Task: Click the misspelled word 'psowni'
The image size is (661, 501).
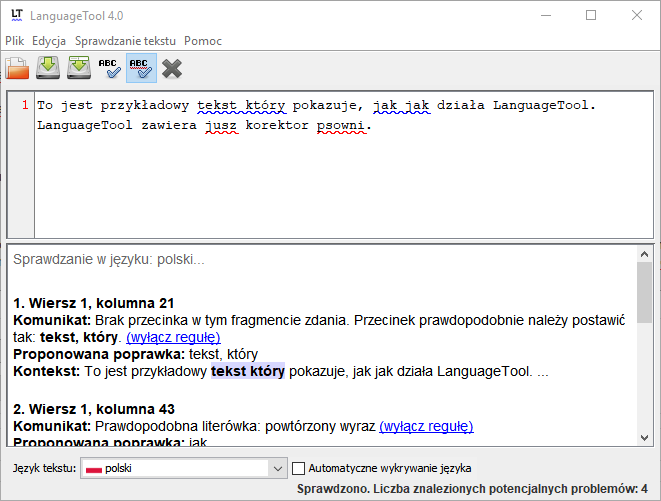Action: coord(341,126)
